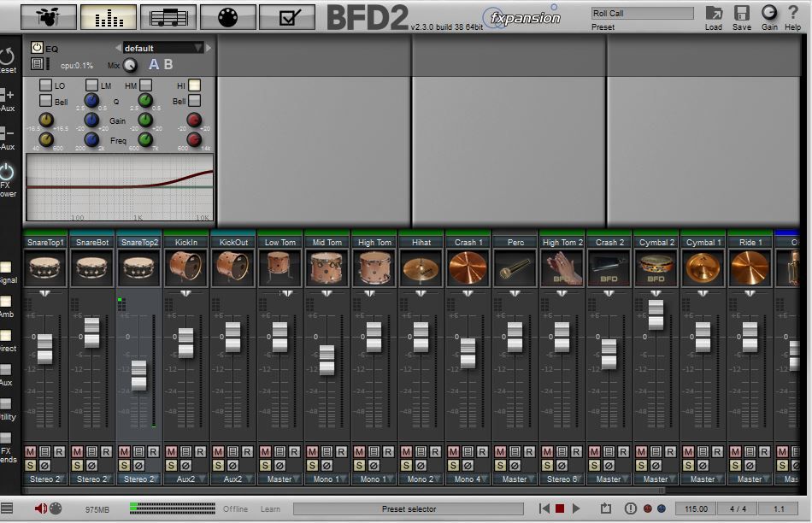Open the Hihat output routing dropdown

pos(421,479)
